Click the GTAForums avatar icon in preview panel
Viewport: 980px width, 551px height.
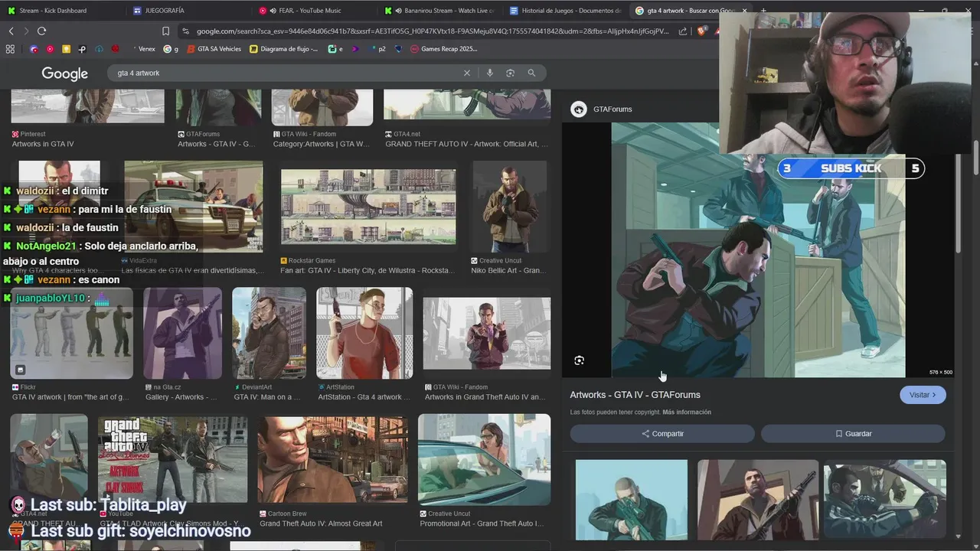click(579, 109)
